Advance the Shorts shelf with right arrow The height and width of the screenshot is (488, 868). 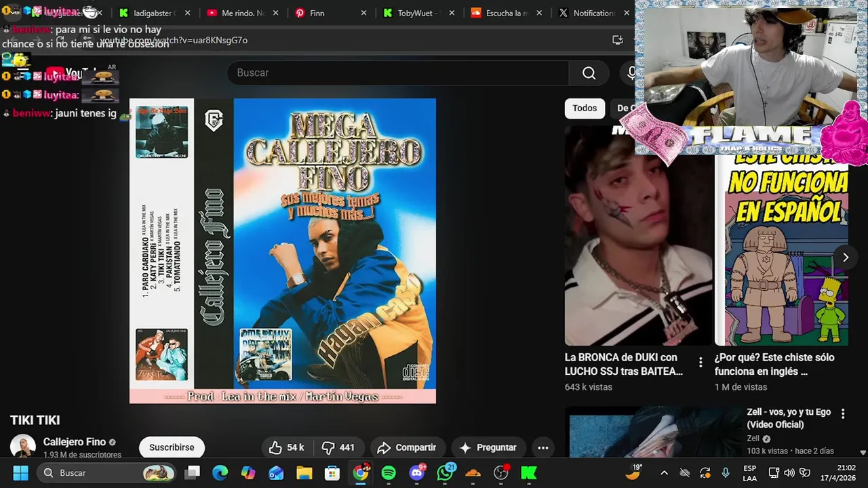(x=845, y=257)
